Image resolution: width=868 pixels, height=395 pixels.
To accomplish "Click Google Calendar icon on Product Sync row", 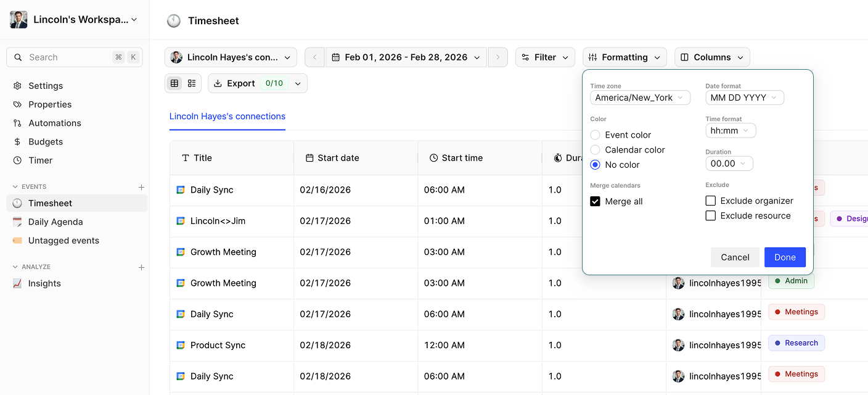I will [181, 345].
